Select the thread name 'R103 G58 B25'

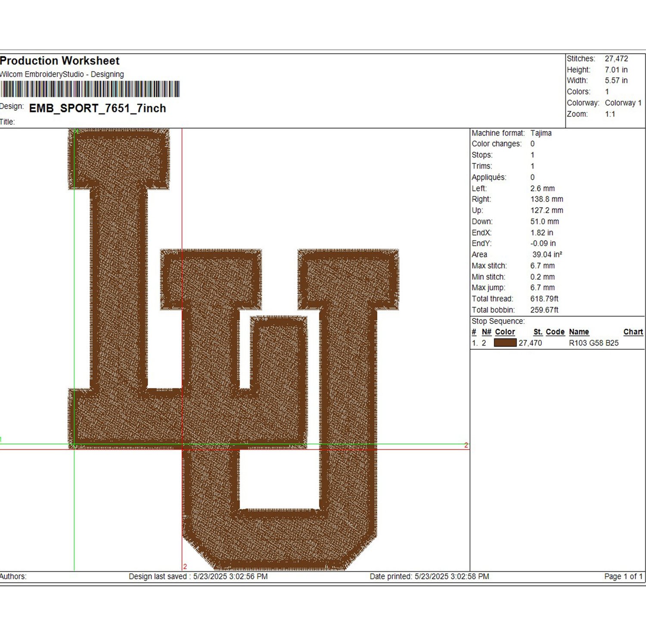click(593, 343)
